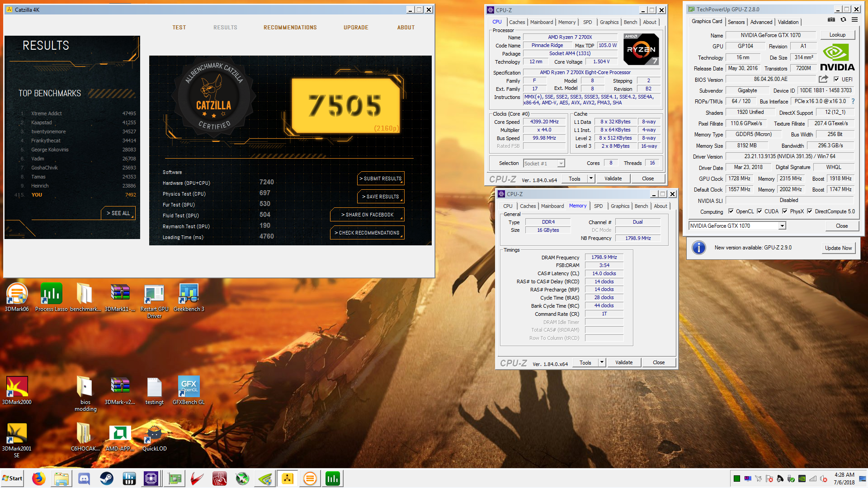This screenshot has height=488, width=868.
Task: Click the Bus Interface question mark icon
Action: [853, 101]
